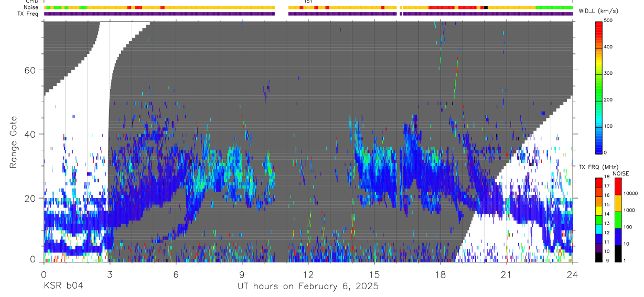Click the '10000' label on the NOISE scale
The width and height of the screenshot is (644, 297).
tap(631, 193)
